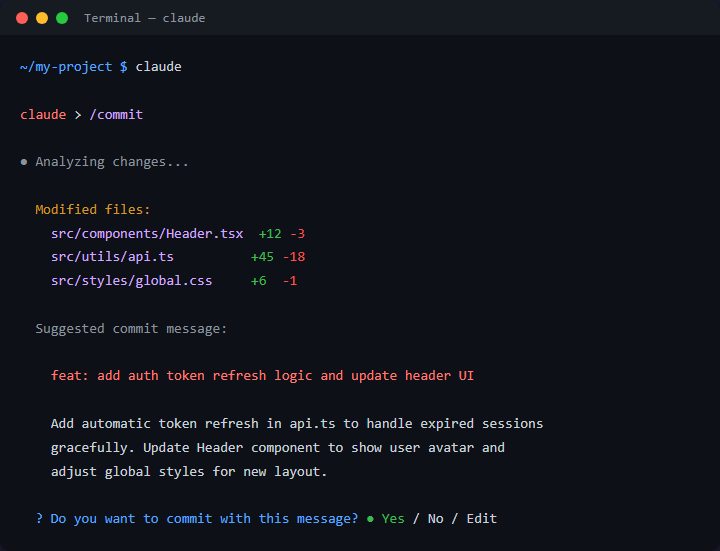Click the red 'claude' prompt label
This screenshot has height=551, width=720.
[43, 114]
